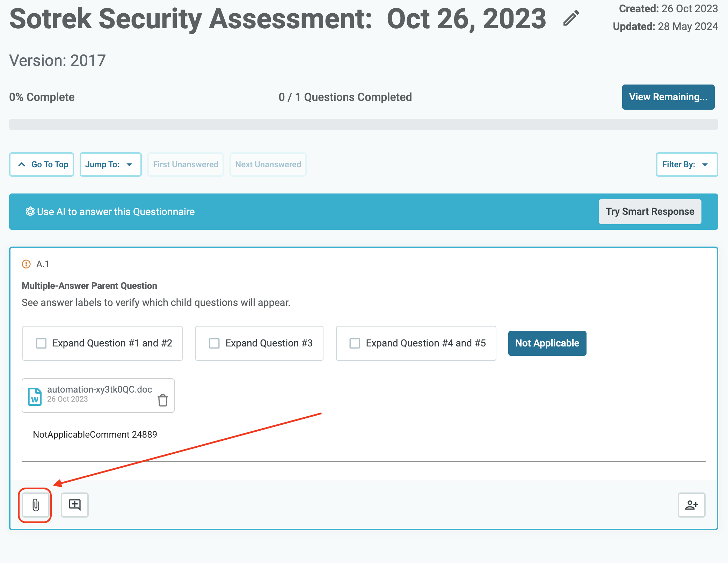
Task: Delete automation-xy3tk0QC.doc using the trash icon
Action: click(x=162, y=401)
